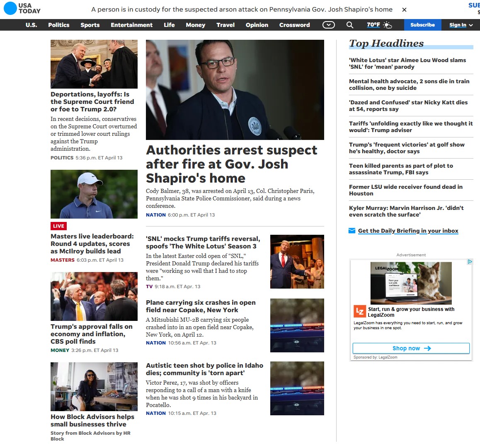Click the Copake plane crash thumbnail

(x=297, y=325)
